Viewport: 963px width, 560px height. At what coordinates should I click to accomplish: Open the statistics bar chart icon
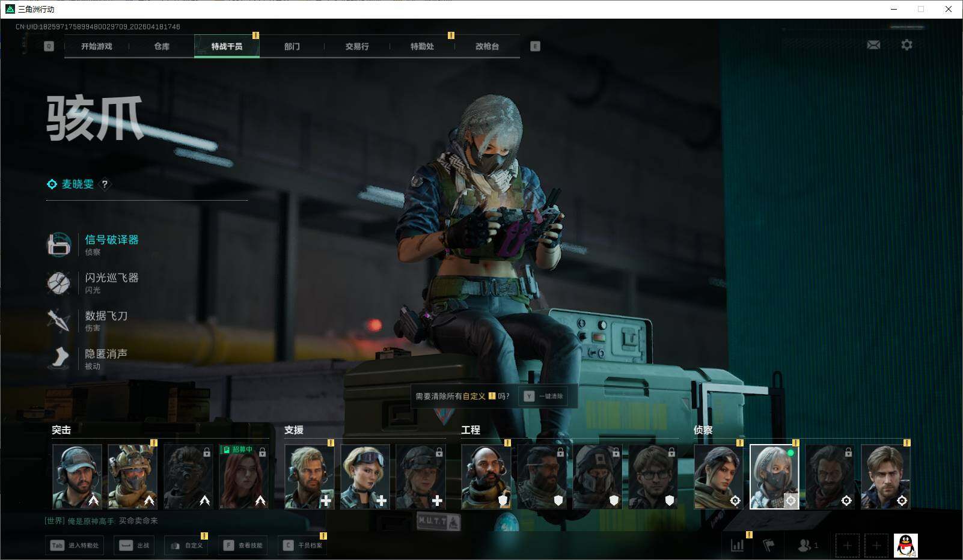(737, 546)
